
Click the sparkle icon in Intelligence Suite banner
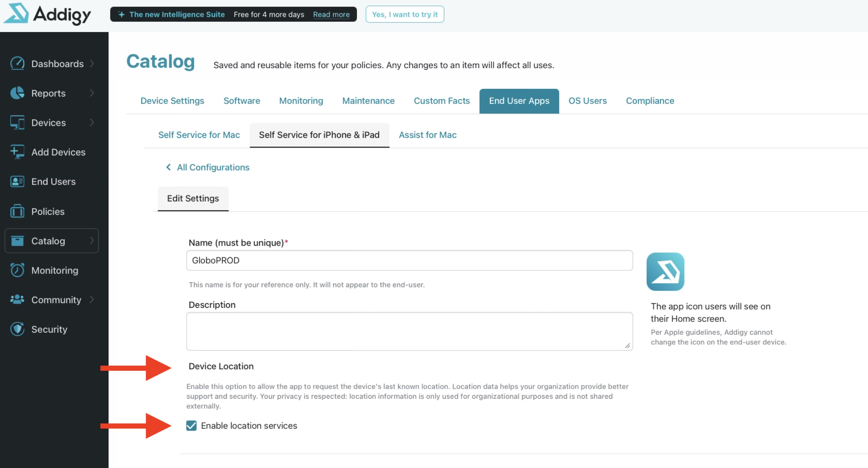121,14
